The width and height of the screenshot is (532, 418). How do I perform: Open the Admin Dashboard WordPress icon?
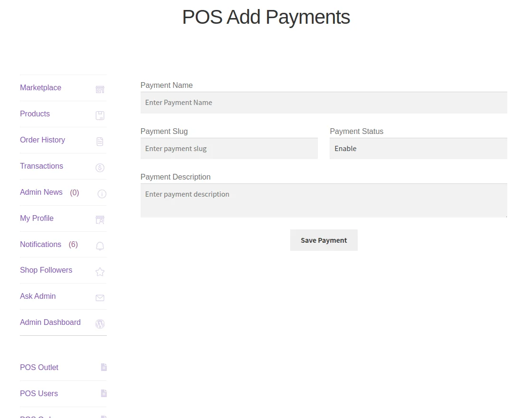100,324
